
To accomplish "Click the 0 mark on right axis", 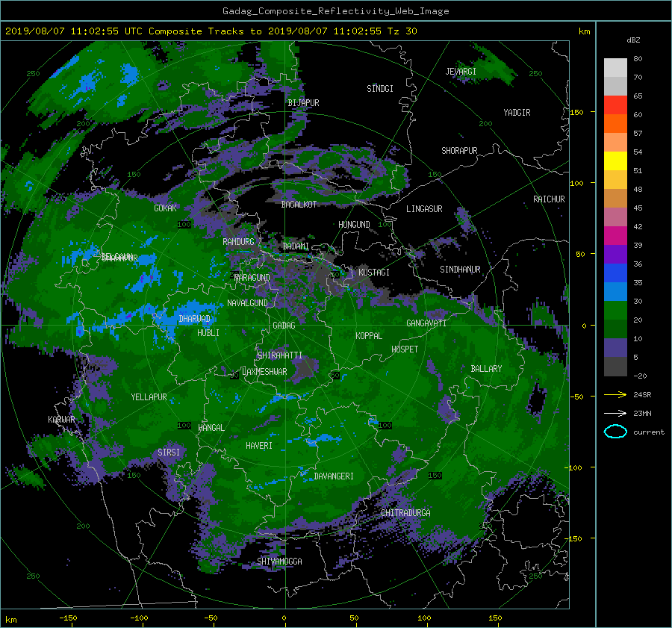I will tap(584, 326).
